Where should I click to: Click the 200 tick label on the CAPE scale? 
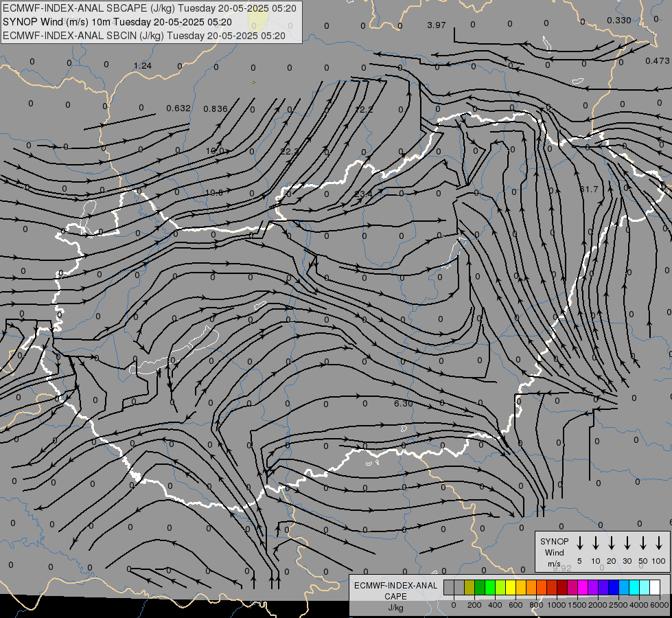[x=474, y=605]
